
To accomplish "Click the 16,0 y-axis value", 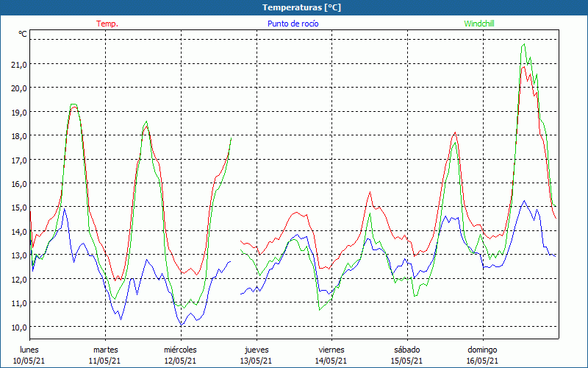I will click(19, 183).
